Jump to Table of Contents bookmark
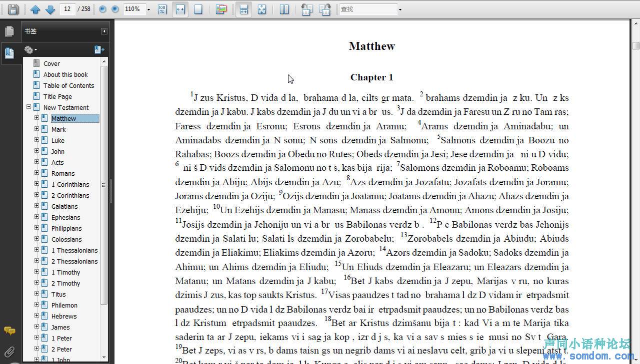 point(68,85)
